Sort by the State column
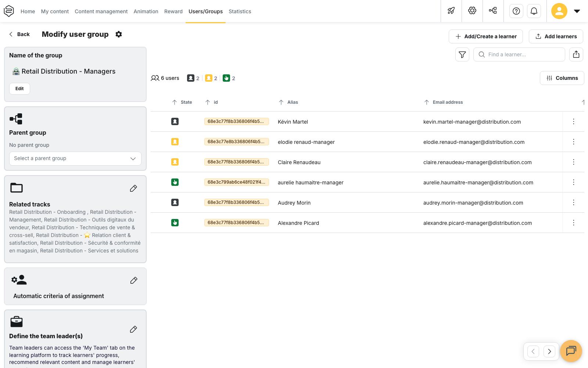Screen dimensions: 588x368 pyautogui.click(x=182, y=102)
